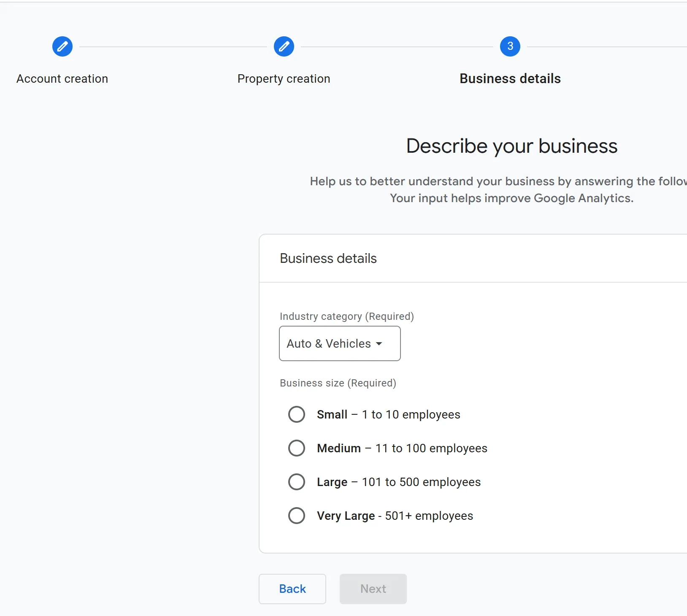
Task: Return to the Property creation step label
Action: (284, 79)
